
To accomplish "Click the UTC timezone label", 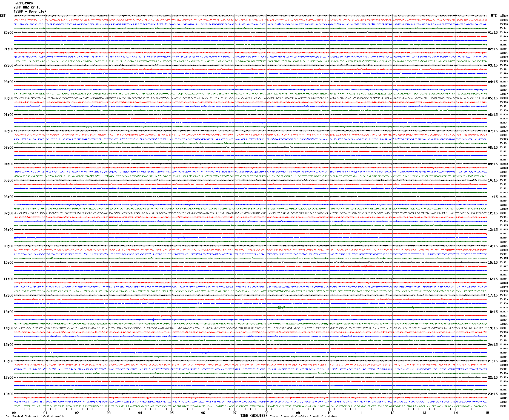I will pos(494,16).
